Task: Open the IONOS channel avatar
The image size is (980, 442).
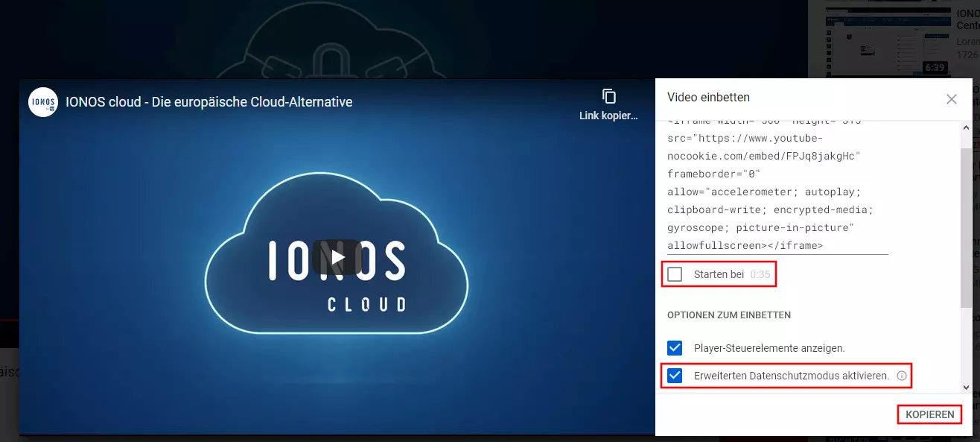Action: tap(43, 102)
